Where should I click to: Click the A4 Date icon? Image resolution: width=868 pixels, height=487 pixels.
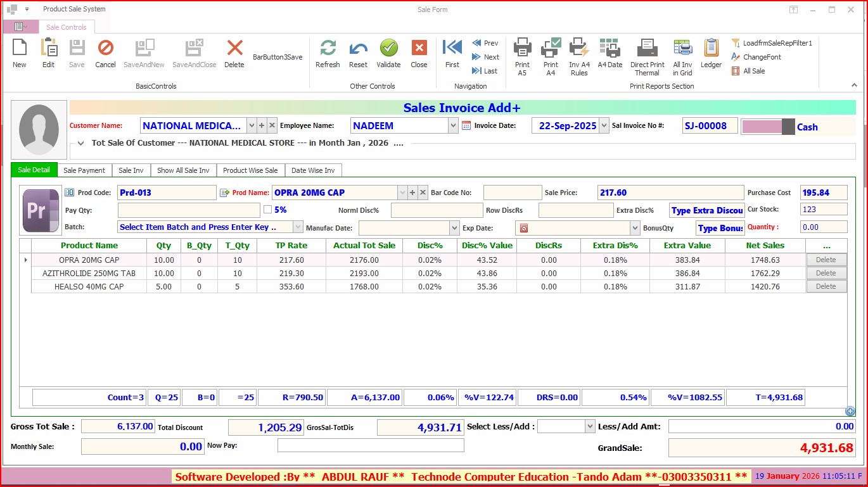coord(610,48)
